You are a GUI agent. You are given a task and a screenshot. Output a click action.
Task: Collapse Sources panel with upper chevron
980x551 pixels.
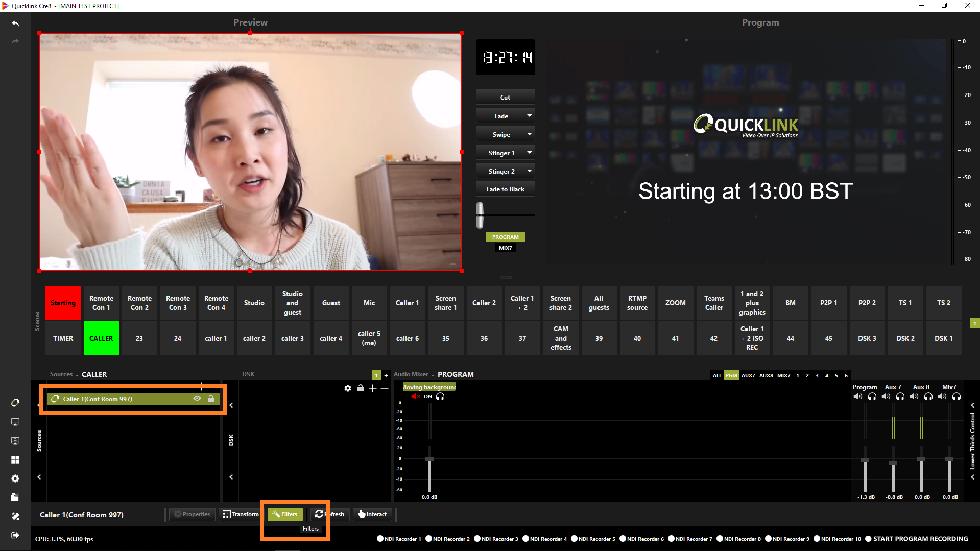click(x=39, y=405)
